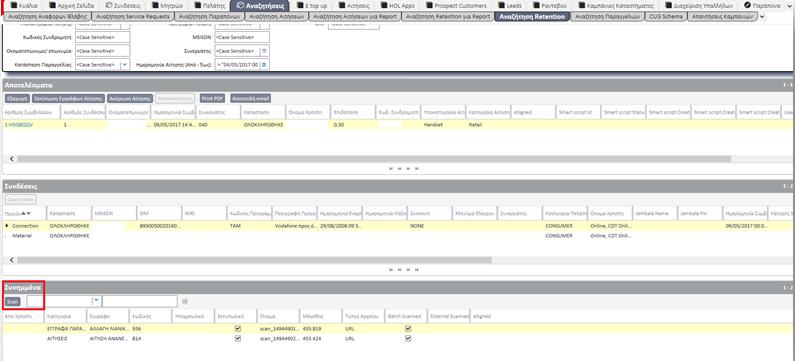The width and height of the screenshot is (795, 361).
Task: Expand the Κατάσταση Παραγγελίας dropdown
Action: click(x=125, y=65)
